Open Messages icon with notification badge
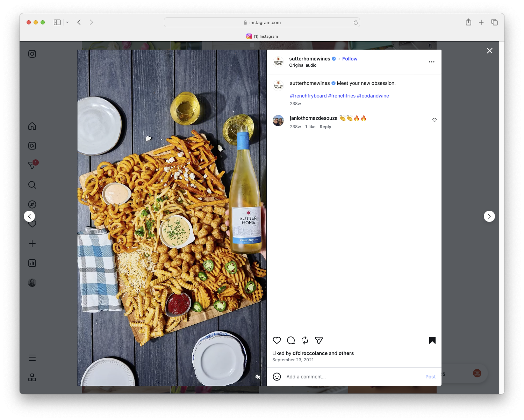 pos(33,165)
